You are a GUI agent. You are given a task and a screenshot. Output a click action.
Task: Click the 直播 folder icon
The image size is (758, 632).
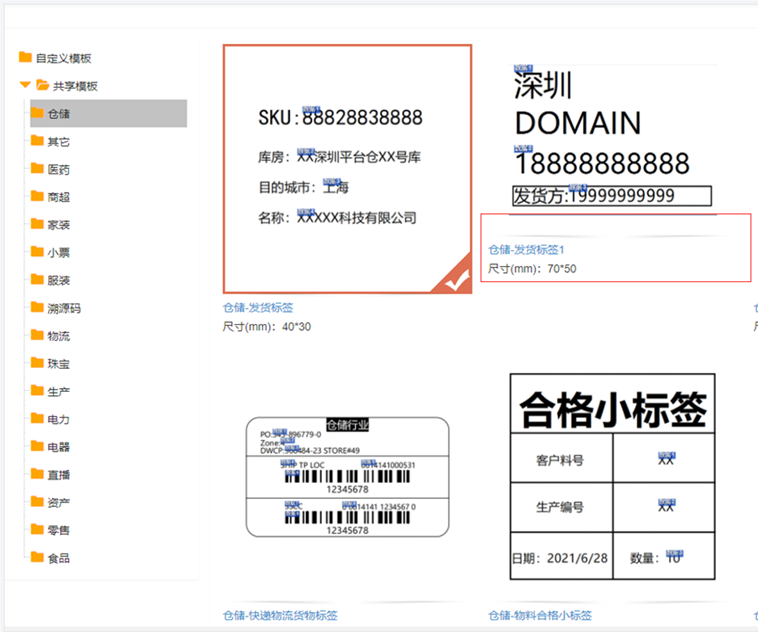click(37, 474)
